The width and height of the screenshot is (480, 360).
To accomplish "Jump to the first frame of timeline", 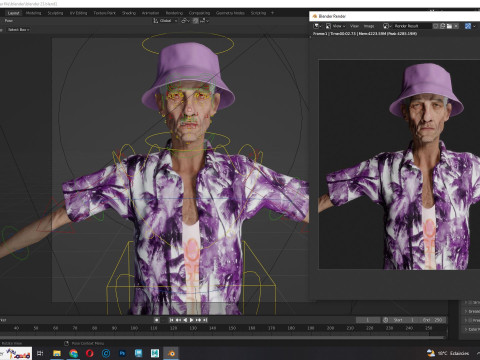I will [x=171, y=320].
